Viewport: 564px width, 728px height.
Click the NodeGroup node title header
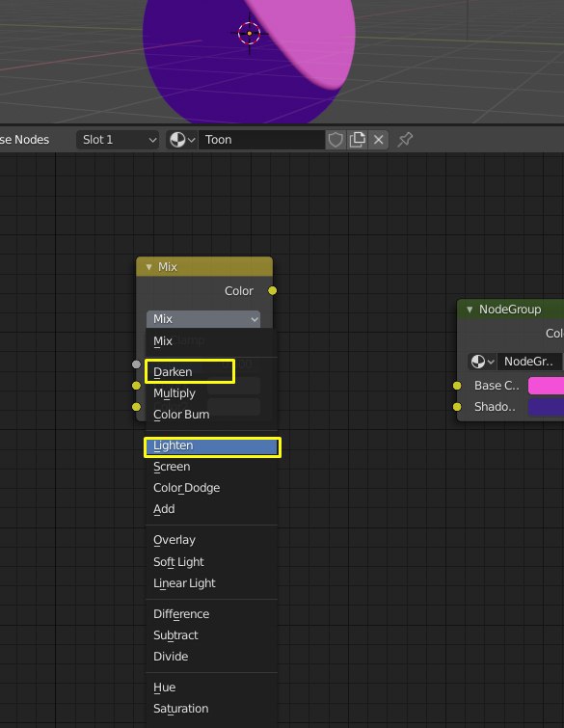point(511,310)
